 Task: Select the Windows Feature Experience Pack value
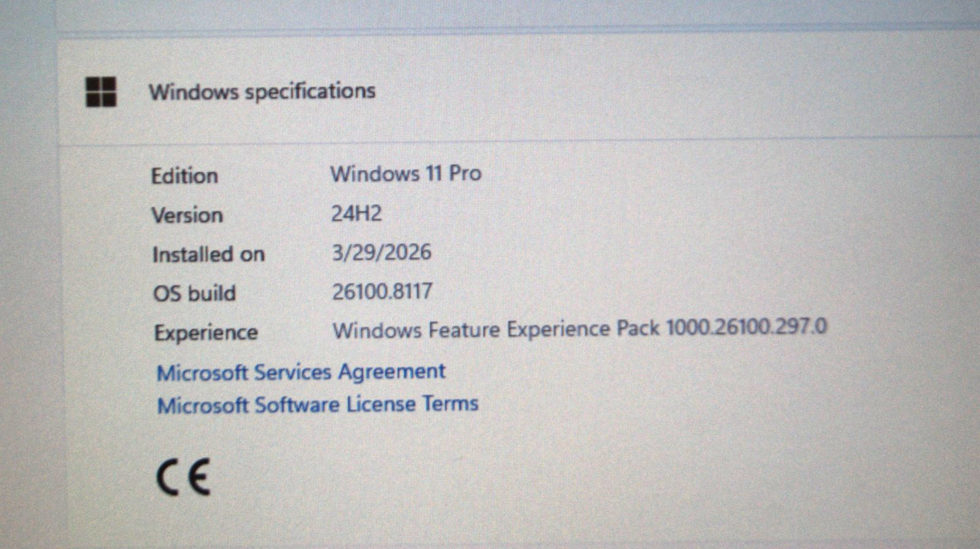[x=579, y=329]
